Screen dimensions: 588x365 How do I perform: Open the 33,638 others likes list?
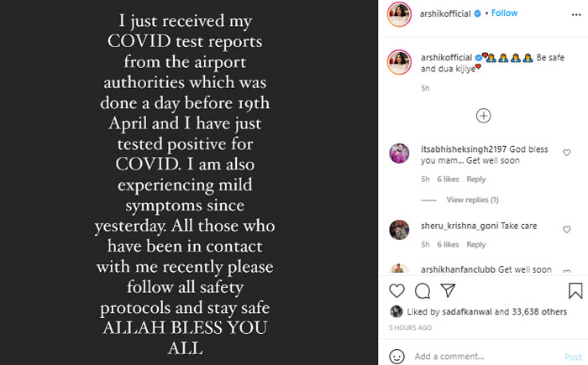coord(541,311)
